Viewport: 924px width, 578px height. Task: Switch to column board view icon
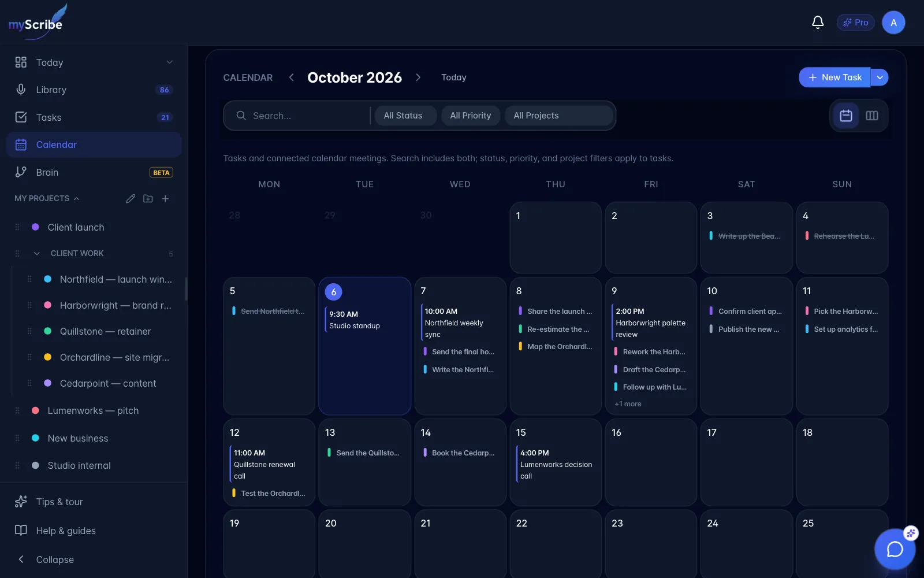coord(872,116)
